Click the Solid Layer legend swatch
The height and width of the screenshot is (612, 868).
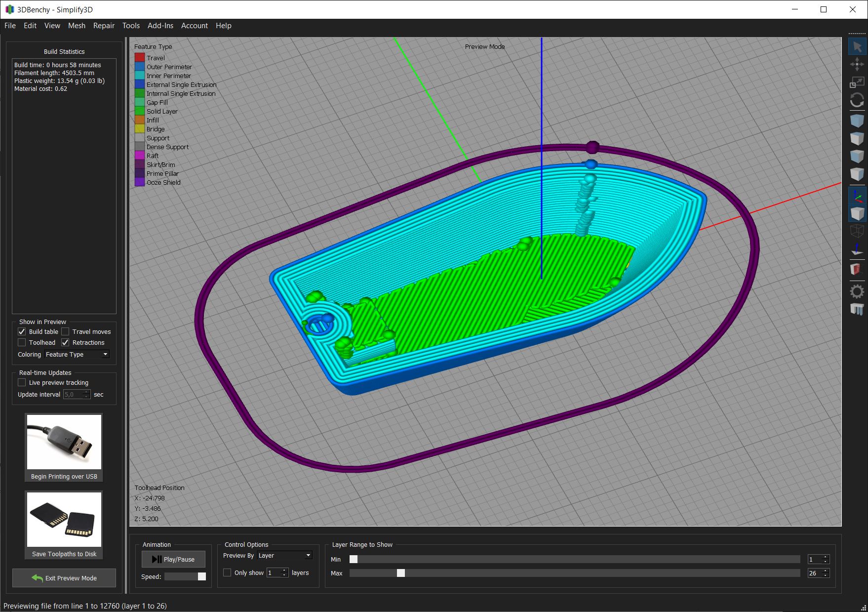(x=140, y=111)
